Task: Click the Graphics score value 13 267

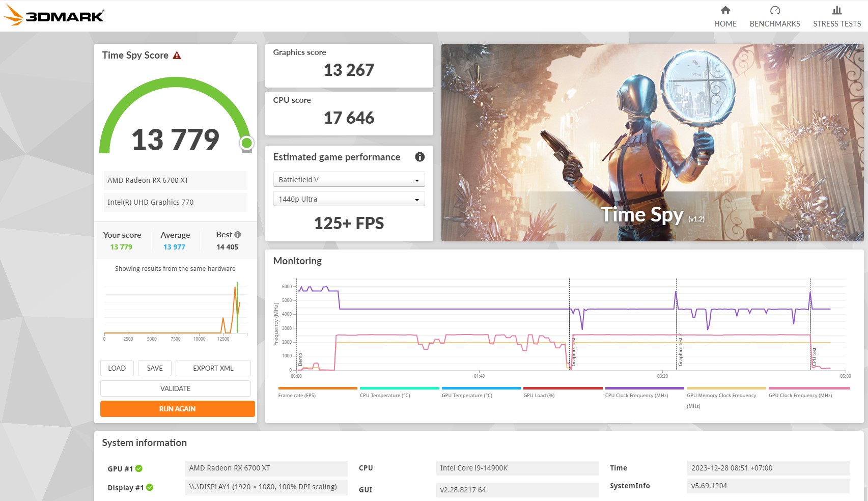Action: (x=349, y=70)
